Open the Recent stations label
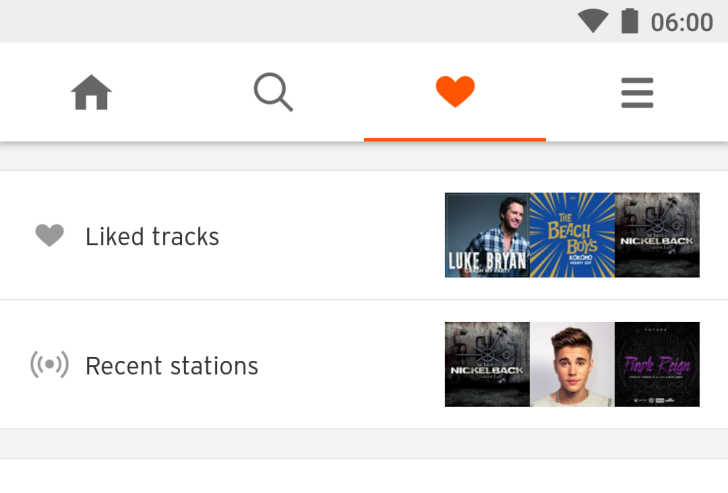 tap(172, 366)
